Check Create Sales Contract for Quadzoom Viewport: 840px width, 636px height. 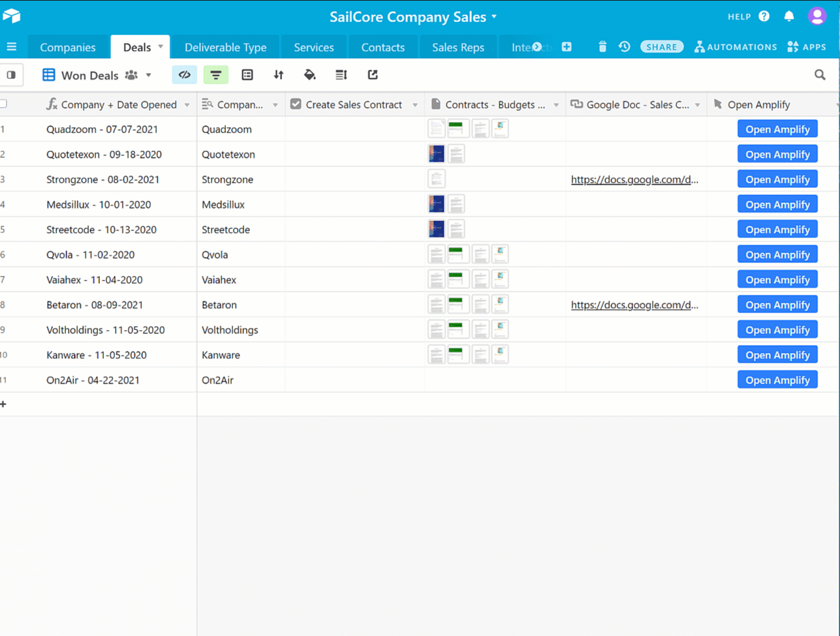coord(355,129)
